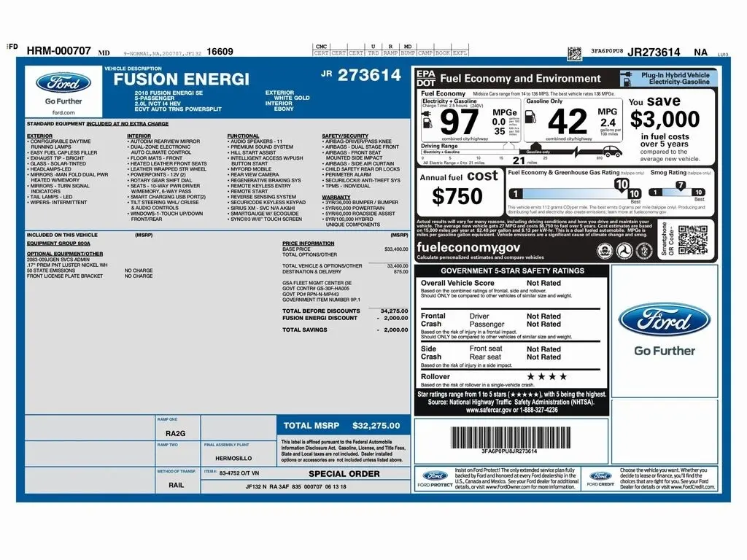Click the plug-in hybrid vehicle pump icon
The image size is (747, 560).
click(x=627, y=79)
